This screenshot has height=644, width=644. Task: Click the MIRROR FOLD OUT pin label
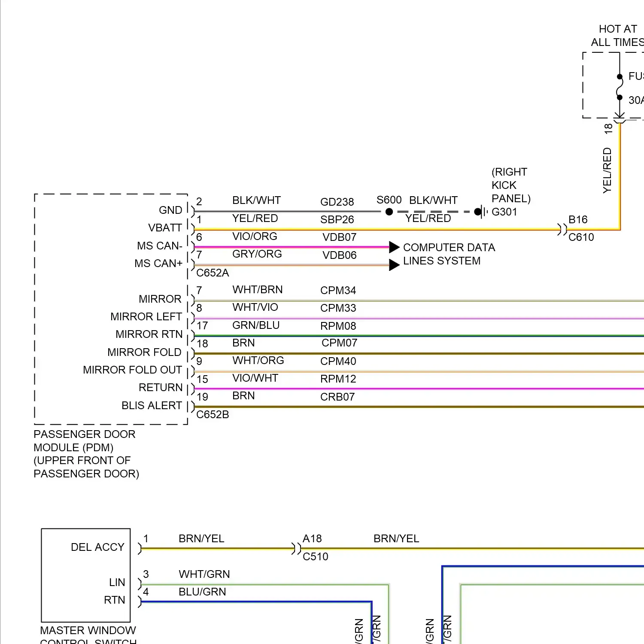point(132,370)
